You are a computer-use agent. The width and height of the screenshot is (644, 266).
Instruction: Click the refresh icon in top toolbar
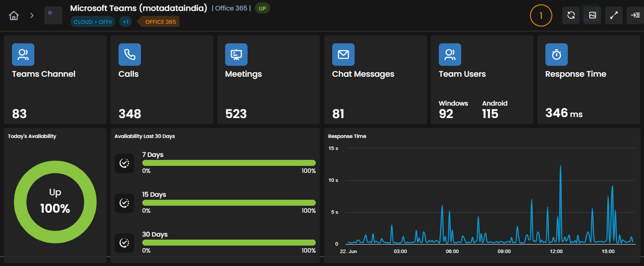(571, 15)
